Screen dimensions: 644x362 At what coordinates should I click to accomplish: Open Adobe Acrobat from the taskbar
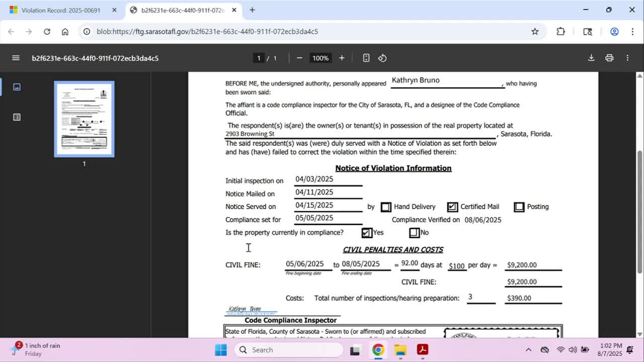tap(422, 350)
